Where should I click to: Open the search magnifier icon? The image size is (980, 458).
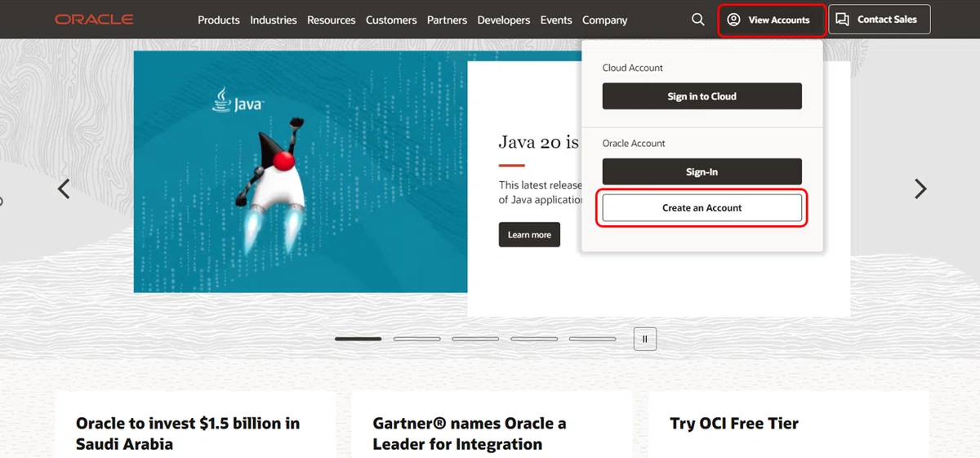pos(698,20)
